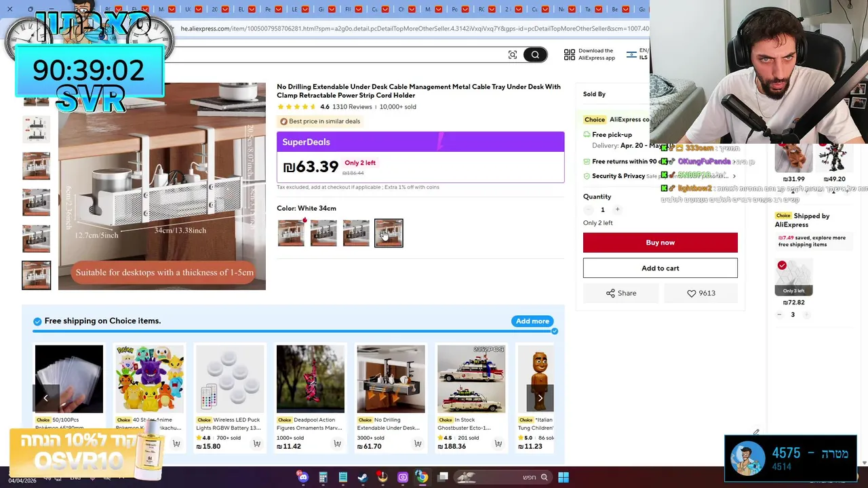Select the third color variant thumbnail
Viewport: 868px width, 488px height.
click(x=356, y=232)
